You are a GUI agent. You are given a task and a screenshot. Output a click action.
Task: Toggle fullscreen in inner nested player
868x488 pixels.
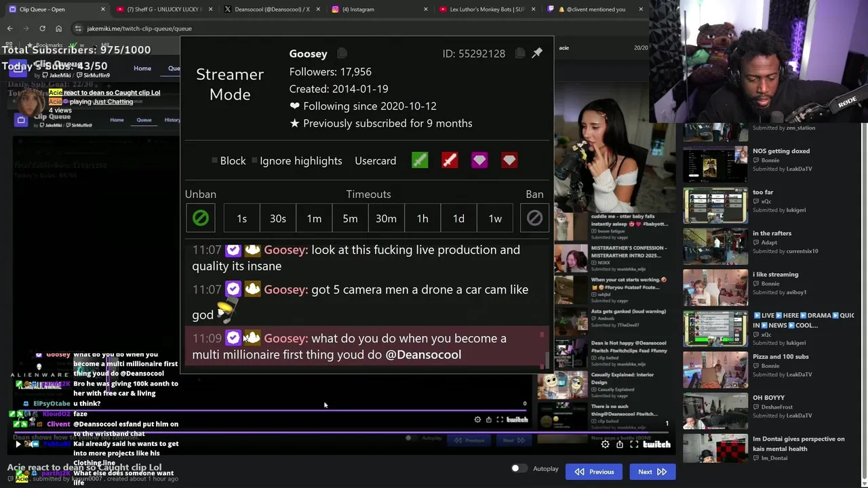pos(500,420)
